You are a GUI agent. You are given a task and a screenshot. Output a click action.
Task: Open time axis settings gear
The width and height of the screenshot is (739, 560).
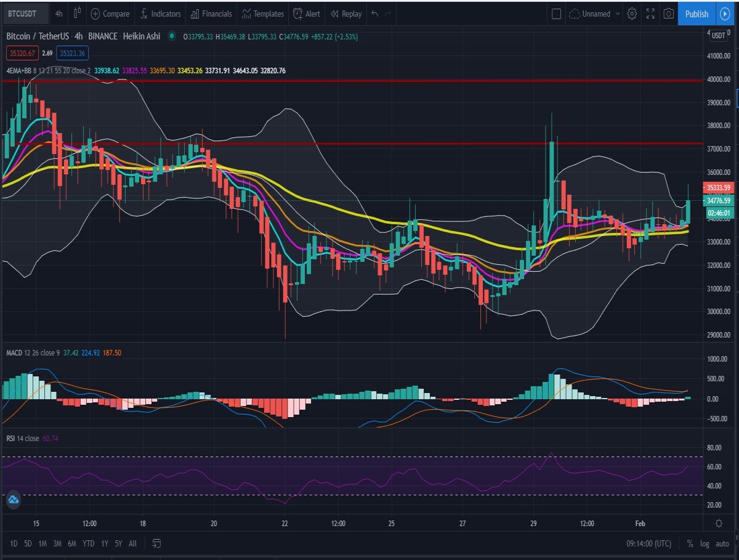(x=719, y=524)
